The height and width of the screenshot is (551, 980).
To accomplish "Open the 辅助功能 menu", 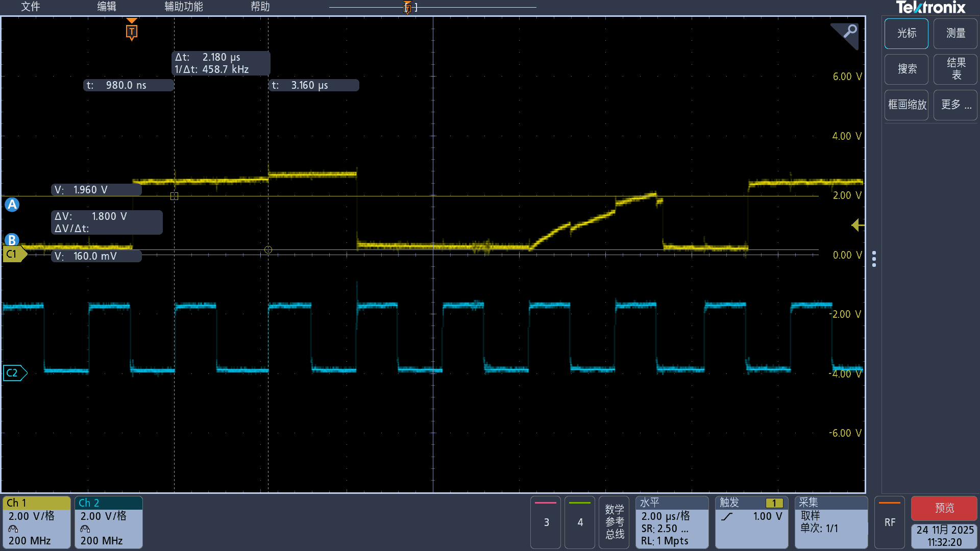I will (184, 7).
